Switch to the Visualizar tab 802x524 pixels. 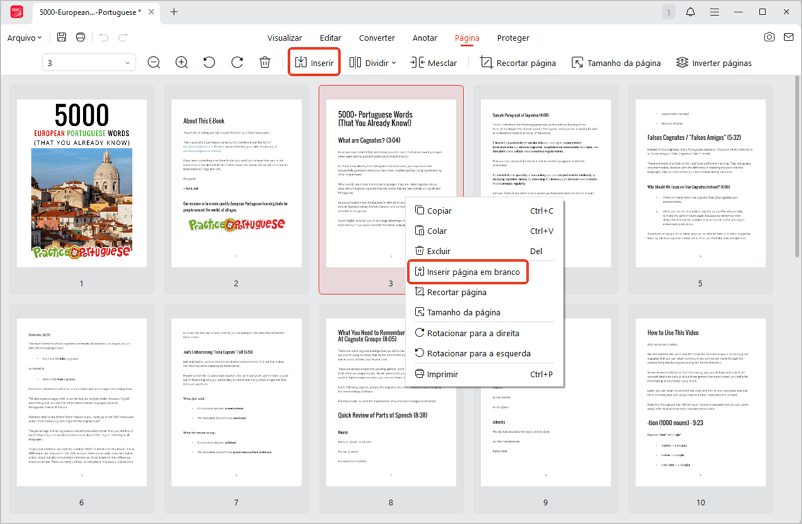tap(284, 38)
